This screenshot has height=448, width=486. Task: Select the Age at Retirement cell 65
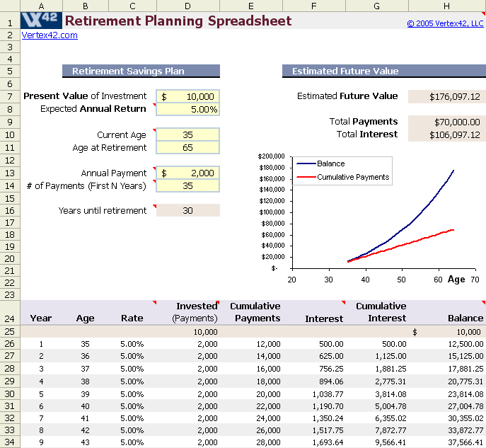click(188, 147)
